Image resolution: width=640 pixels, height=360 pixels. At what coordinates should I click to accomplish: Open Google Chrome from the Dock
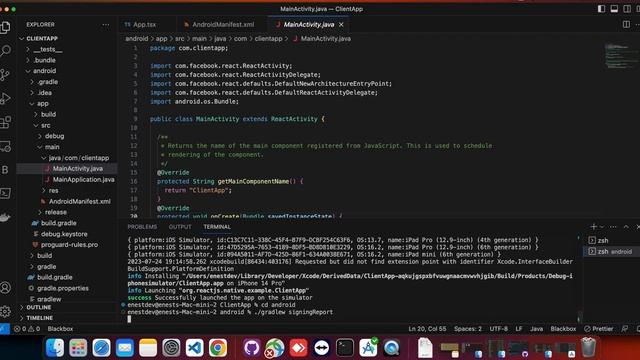(218, 348)
